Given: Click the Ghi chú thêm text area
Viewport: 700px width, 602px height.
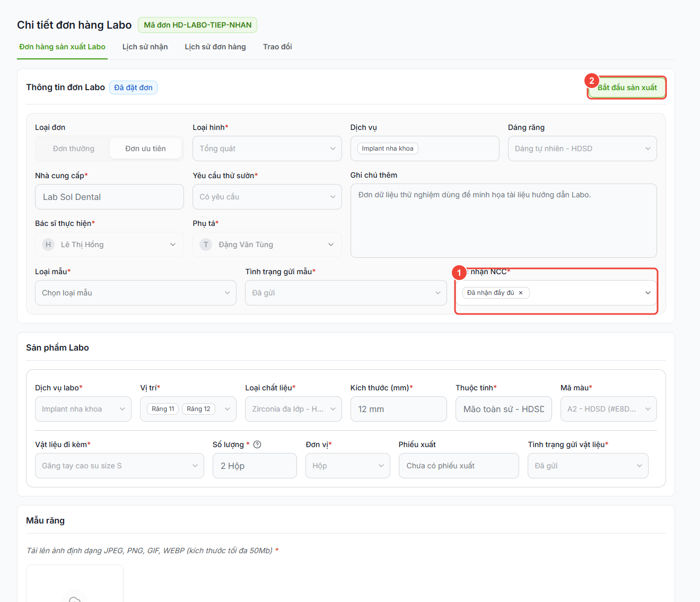Looking at the screenshot, I should [x=504, y=221].
